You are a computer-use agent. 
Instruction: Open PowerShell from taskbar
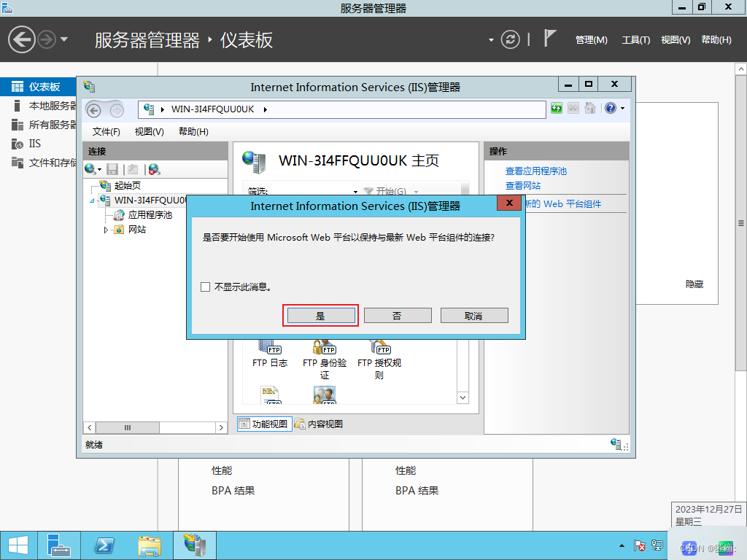click(x=104, y=545)
